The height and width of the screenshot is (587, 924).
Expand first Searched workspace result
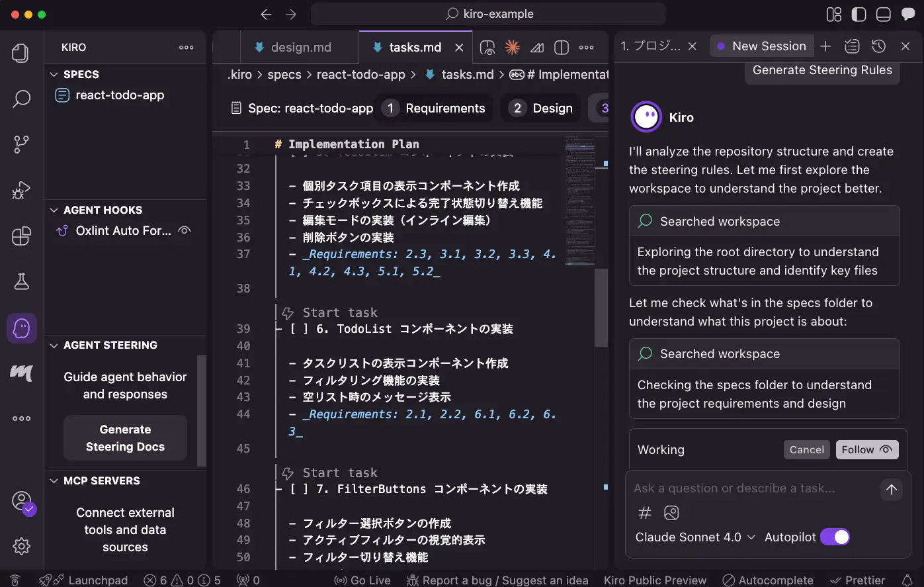click(x=764, y=222)
